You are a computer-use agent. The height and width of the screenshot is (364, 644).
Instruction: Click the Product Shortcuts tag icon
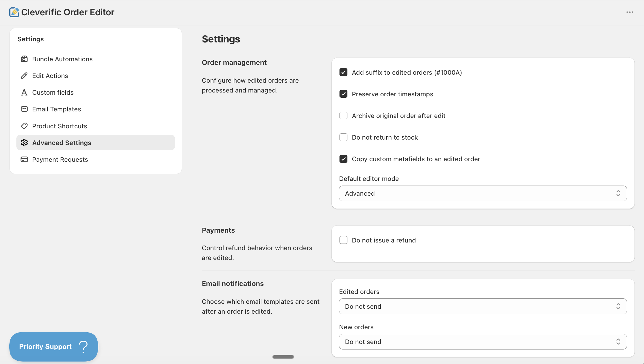(x=24, y=126)
